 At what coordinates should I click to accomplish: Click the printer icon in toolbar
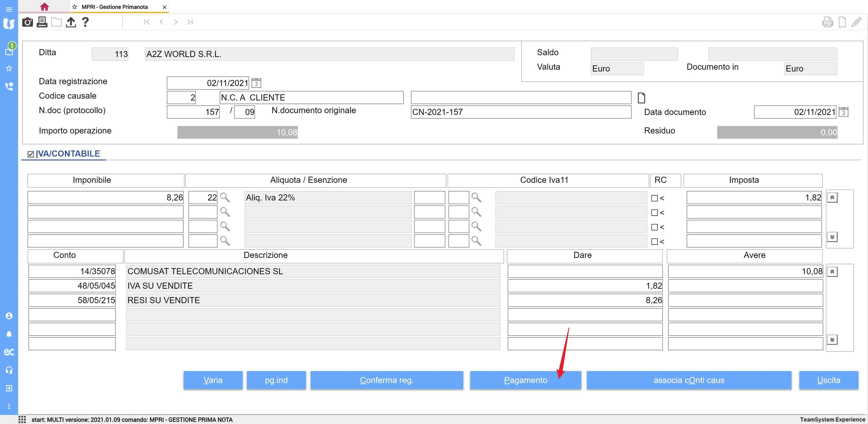tap(42, 22)
